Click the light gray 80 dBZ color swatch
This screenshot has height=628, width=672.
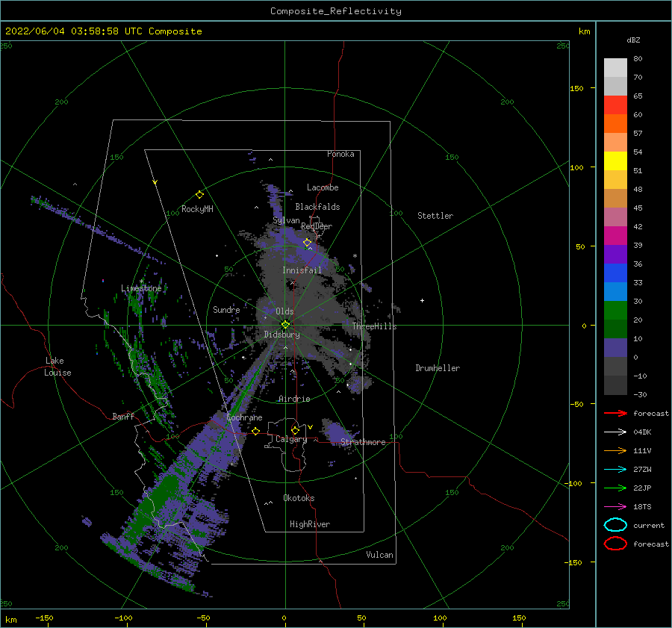[615, 68]
